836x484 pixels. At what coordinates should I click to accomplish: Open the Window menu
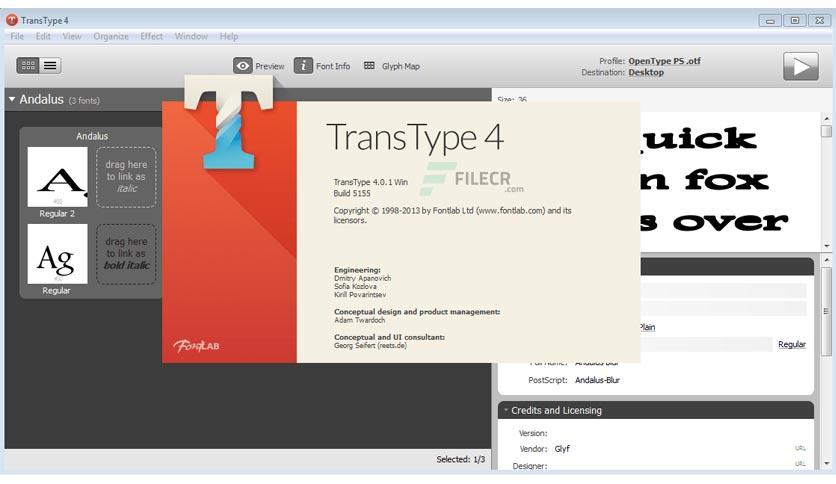coord(191,36)
